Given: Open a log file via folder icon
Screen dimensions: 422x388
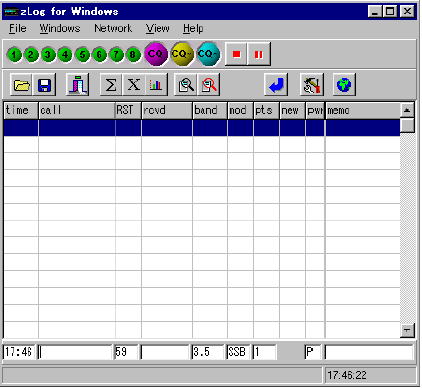Looking at the screenshot, I should click(22, 85).
